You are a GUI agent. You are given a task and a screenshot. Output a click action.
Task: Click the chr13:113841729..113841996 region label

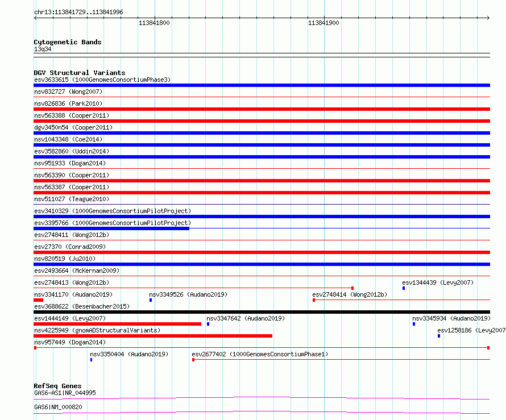78,12
